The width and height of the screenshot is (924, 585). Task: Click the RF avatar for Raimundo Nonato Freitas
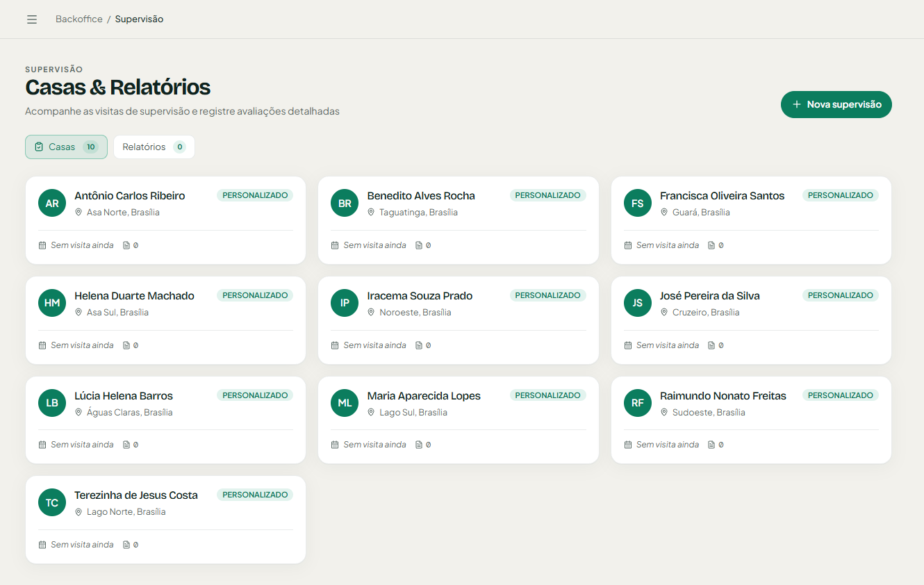[x=638, y=403]
